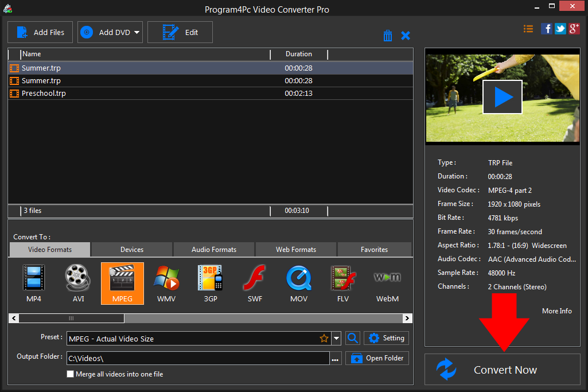Browse output folder with ellipsis button
This screenshot has height=392, width=588.
(335, 358)
